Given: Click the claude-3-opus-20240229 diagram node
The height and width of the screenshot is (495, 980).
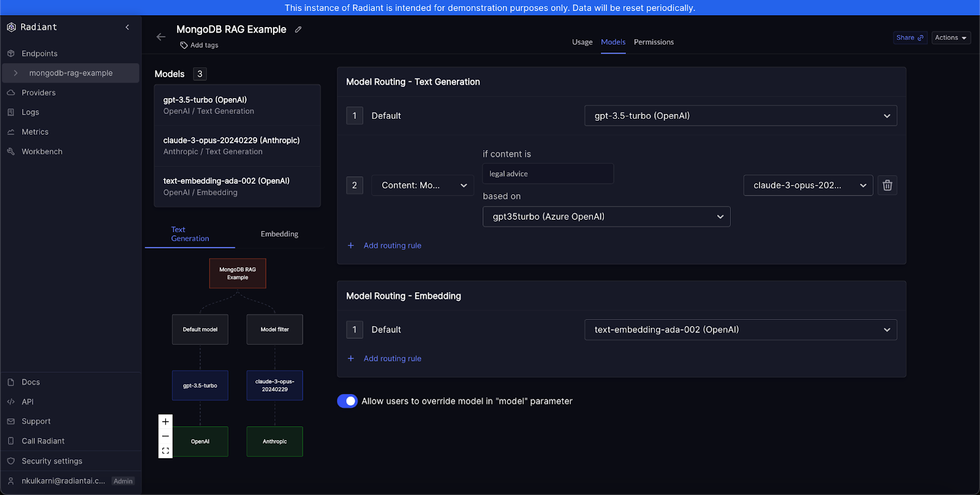Looking at the screenshot, I should click(274, 385).
